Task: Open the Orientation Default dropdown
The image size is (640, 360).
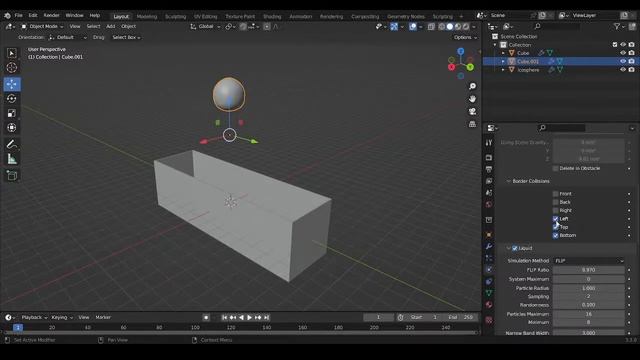Action: click(x=68, y=37)
